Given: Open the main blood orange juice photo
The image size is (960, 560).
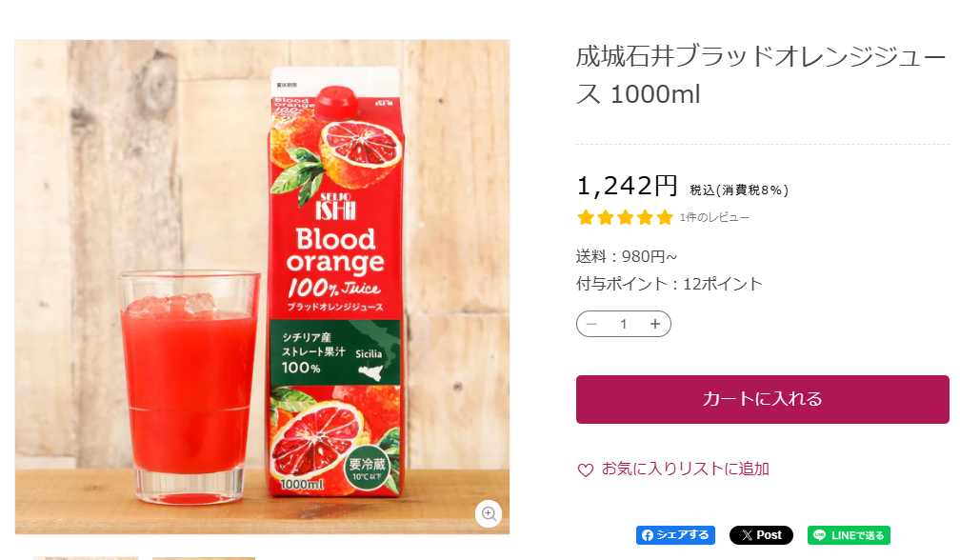Looking at the screenshot, I should (x=262, y=286).
